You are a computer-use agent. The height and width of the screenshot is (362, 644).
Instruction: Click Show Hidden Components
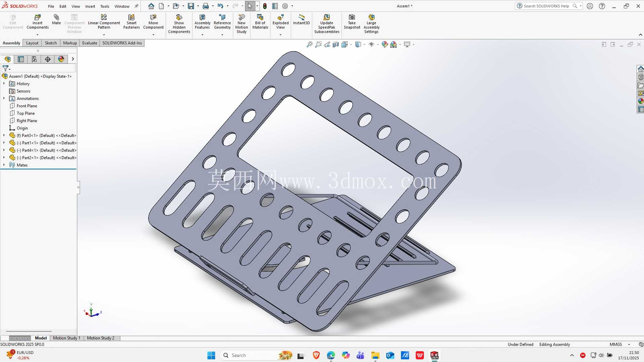(179, 24)
